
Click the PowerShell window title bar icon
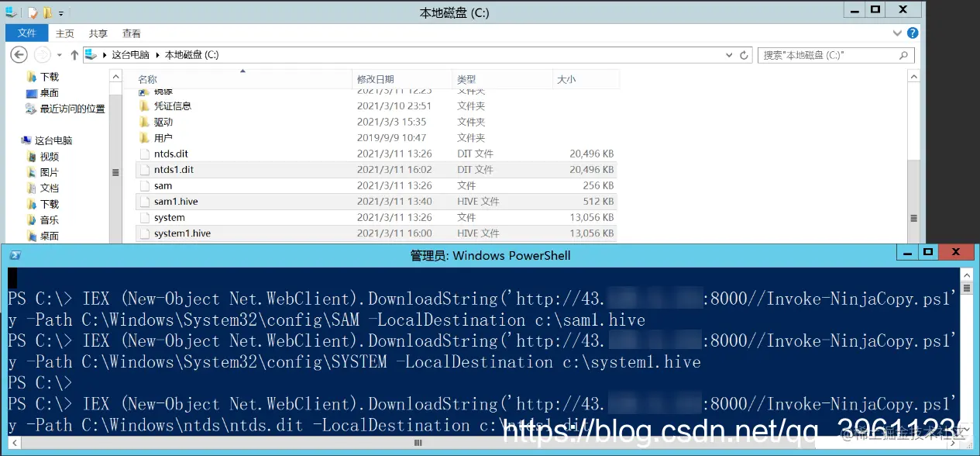coord(14,255)
